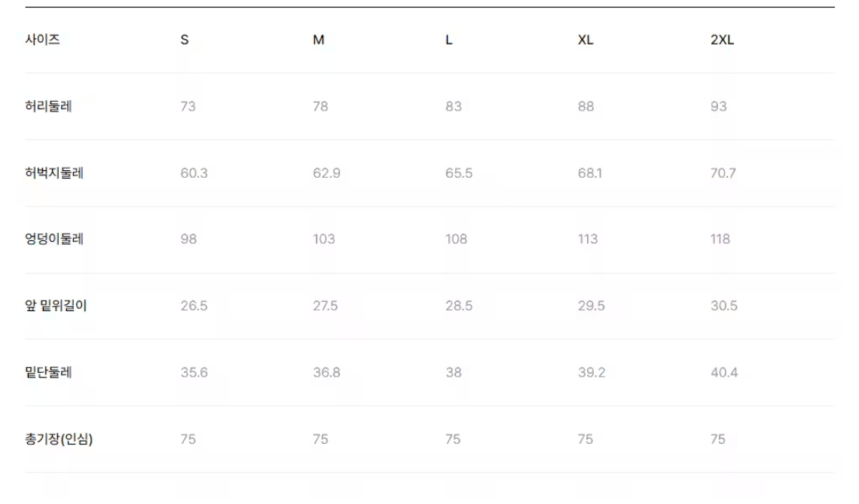The height and width of the screenshot is (504, 859).
Task: Click the hip value 108 for L
Action: point(456,239)
